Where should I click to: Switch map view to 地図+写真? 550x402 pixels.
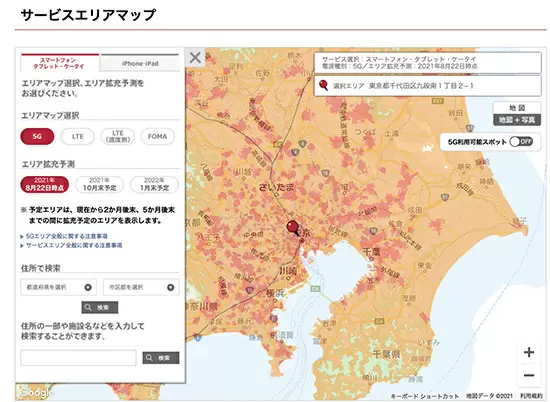coord(517,120)
